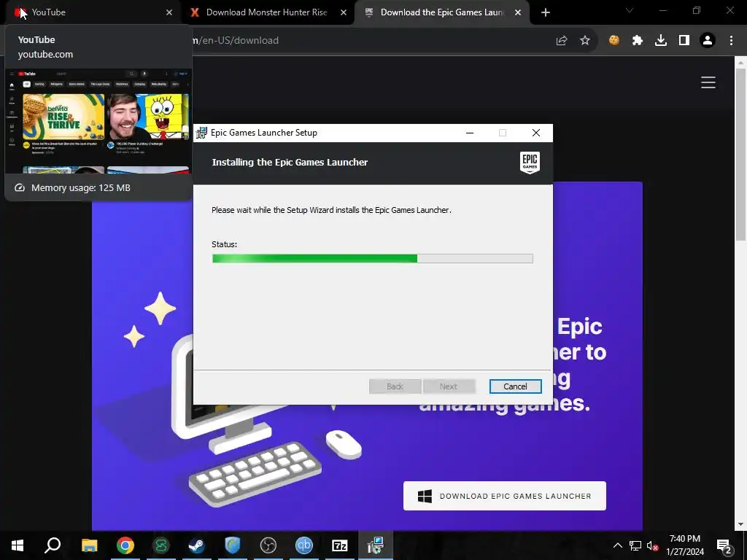Click the setup window title icon

[x=202, y=133]
